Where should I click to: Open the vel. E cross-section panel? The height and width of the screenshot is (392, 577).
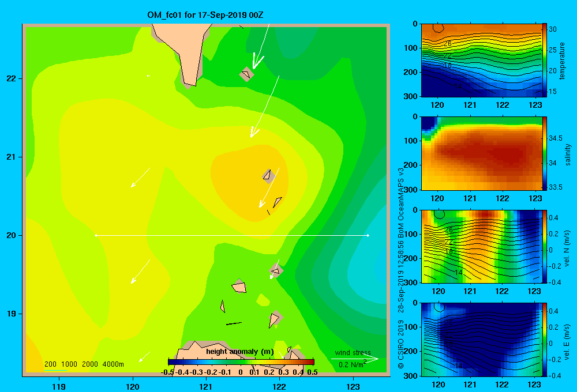(x=481, y=340)
